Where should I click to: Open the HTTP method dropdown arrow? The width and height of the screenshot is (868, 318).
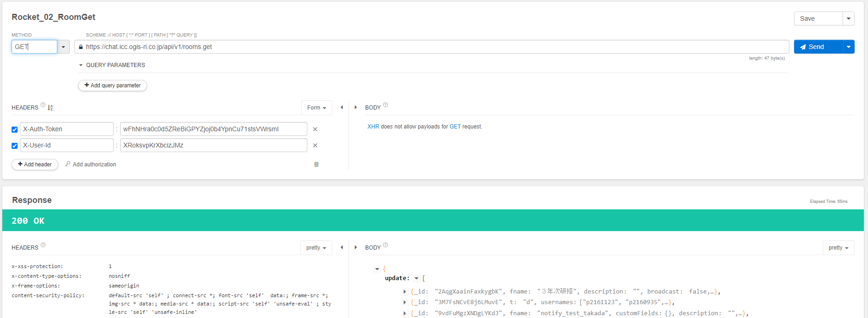click(x=63, y=47)
